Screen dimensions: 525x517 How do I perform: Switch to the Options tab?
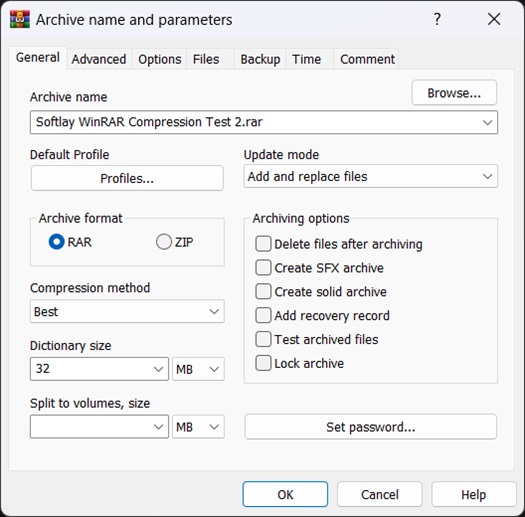160,59
